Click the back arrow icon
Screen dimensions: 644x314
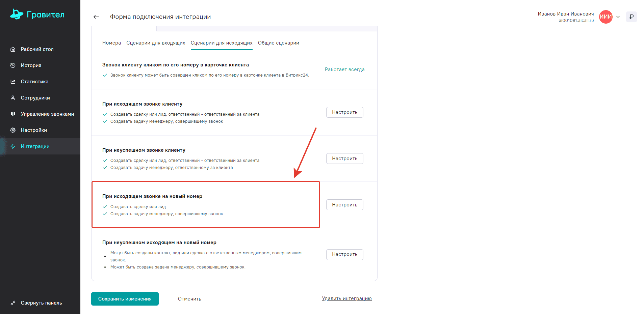coord(96,17)
